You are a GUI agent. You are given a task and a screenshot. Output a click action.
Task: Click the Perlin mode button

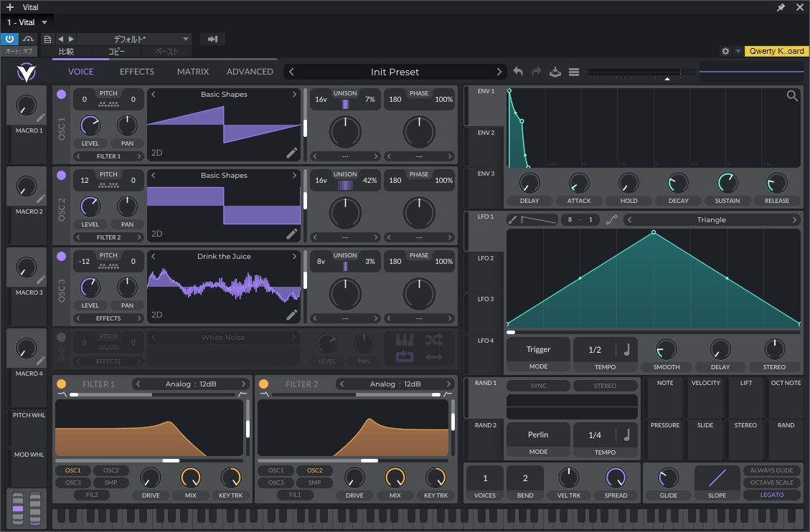[538, 434]
